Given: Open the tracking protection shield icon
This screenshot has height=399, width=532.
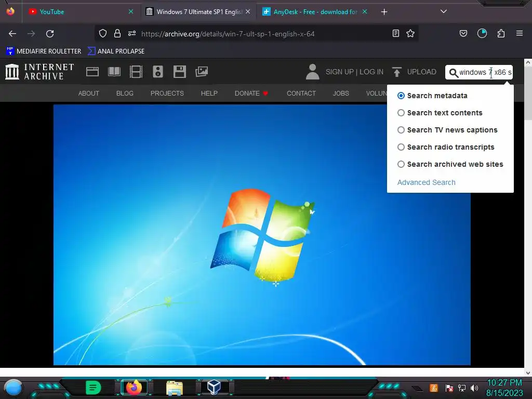Looking at the screenshot, I should coord(103,33).
